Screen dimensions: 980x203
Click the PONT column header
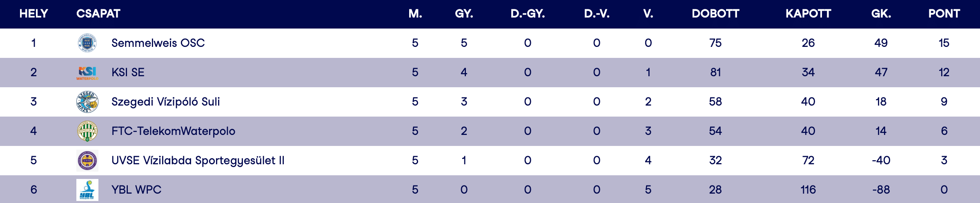click(944, 14)
